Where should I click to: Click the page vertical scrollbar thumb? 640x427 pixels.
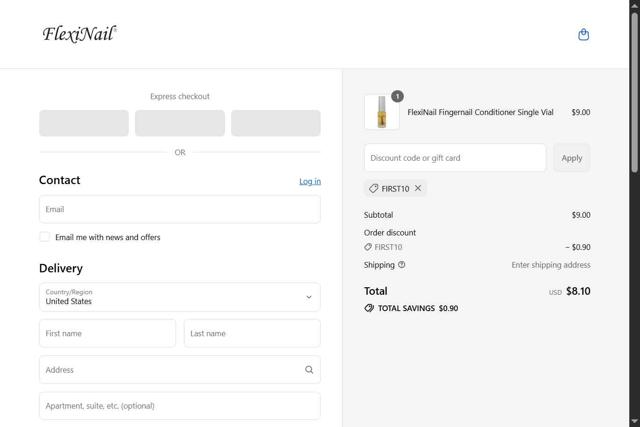[x=634, y=92]
